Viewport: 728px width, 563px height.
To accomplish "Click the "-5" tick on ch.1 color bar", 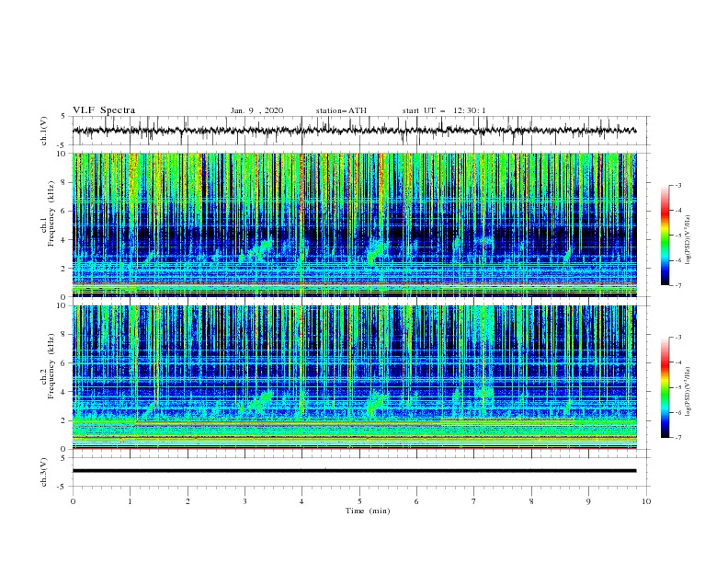I will 677,236.
